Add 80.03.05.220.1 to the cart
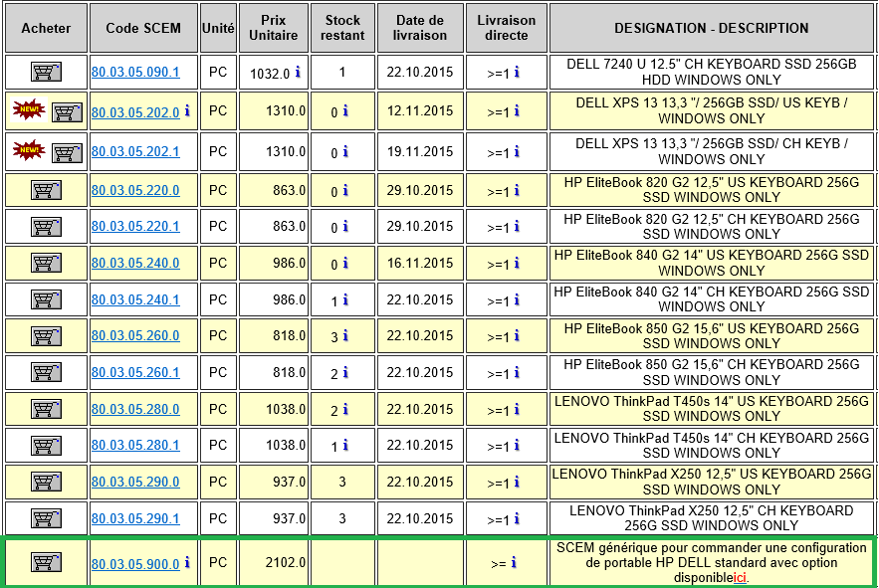The height and width of the screenshot is (588, 879). [46, 227]
